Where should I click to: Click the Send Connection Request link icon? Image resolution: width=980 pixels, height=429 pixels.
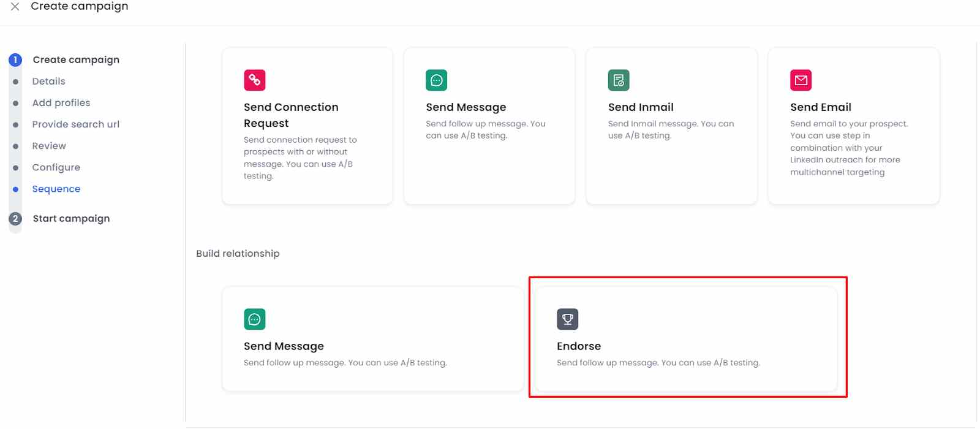pos(255,80)
